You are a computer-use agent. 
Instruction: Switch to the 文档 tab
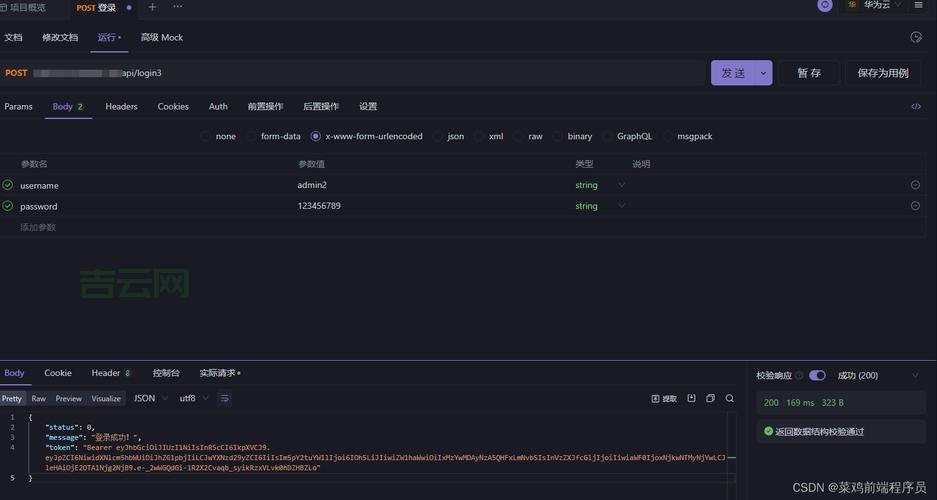click(x=13, y=38)
